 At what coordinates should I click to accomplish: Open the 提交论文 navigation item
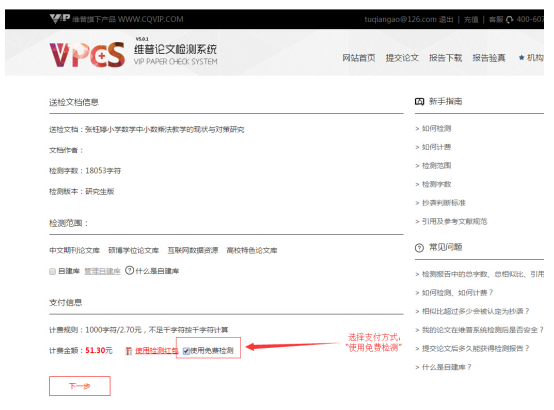(402, 58)
